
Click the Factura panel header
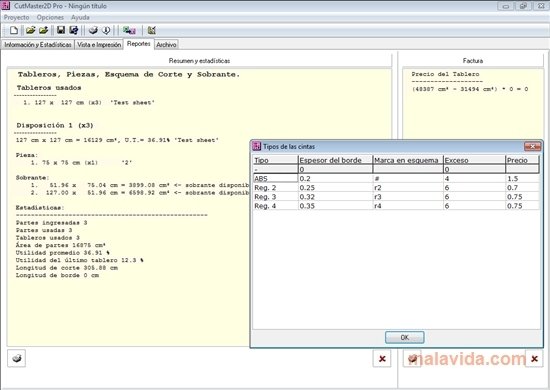pyautogui.click(x=472, y=61)
